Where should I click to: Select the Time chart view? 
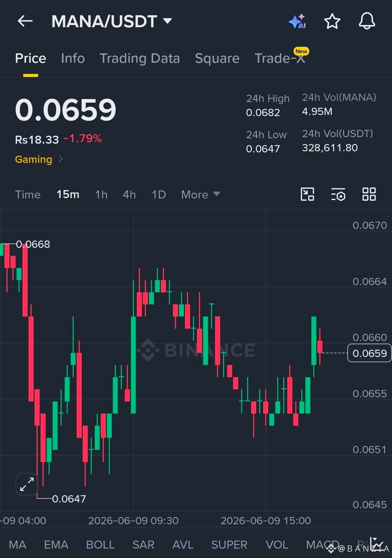click(x=28, y=194)
